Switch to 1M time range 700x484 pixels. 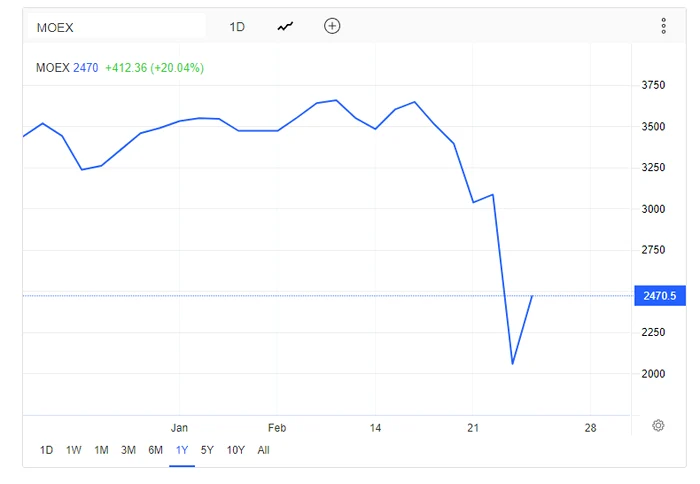click(x=101, y=450)
